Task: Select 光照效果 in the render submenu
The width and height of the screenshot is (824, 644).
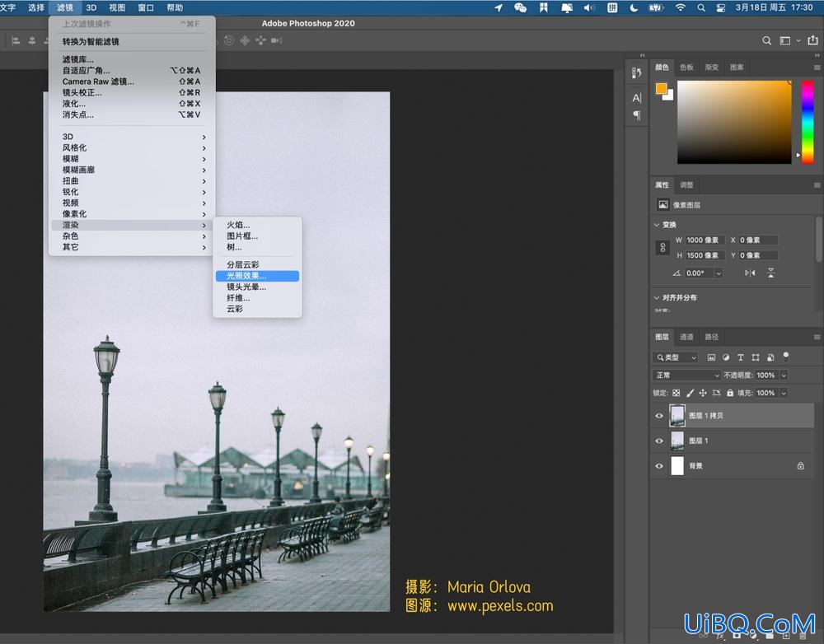Action: point(257,276)
